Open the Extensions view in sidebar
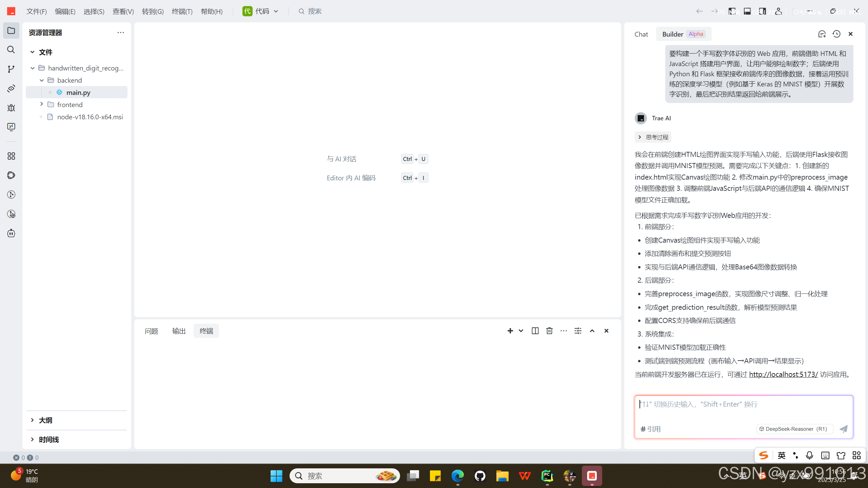The width and height of the screenshot is (868, 488). click(x=11, y=156)
